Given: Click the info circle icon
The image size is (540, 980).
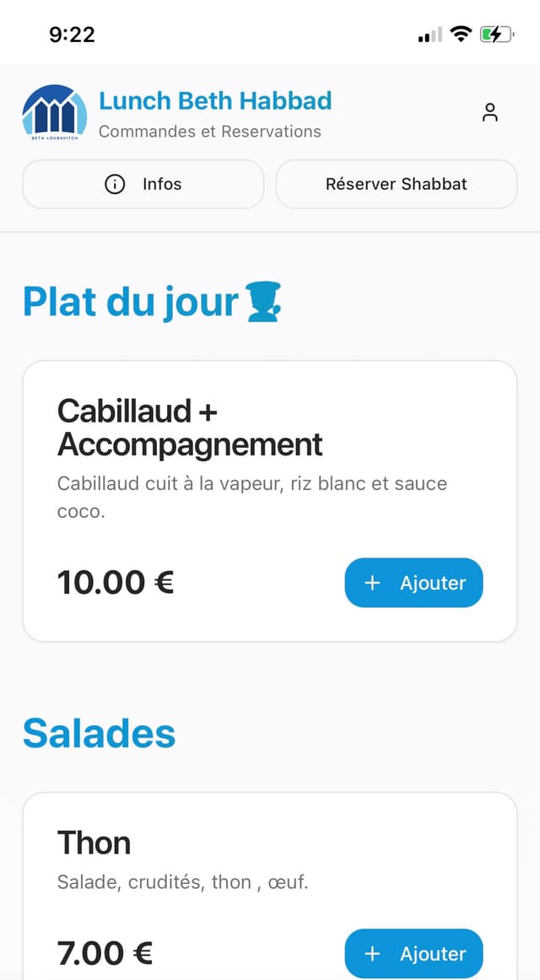Looking at the screenshot, I should coord(115,184).
